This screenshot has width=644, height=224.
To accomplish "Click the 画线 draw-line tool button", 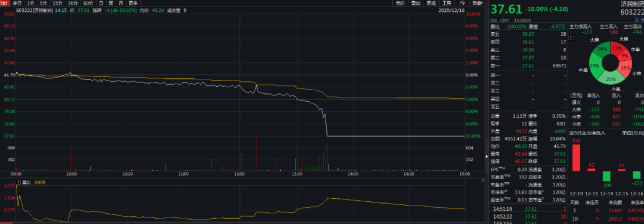I will (431, 3).
